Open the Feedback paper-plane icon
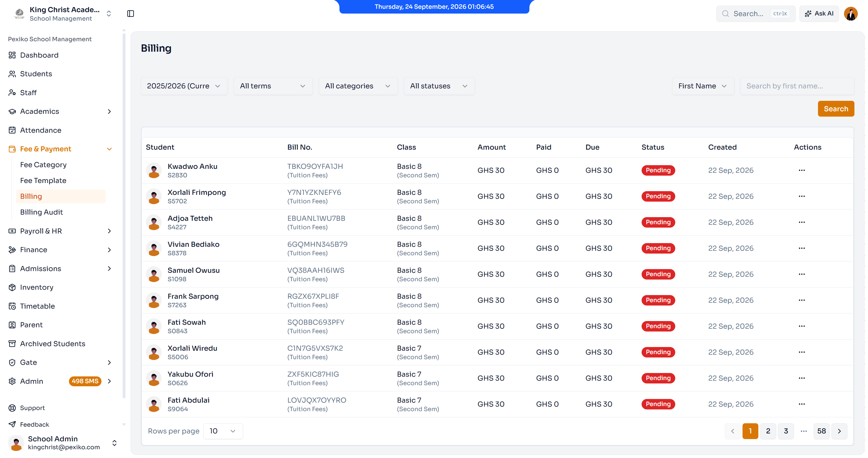The width and height of the screenshot is (868, 458). tap(12, 424)
